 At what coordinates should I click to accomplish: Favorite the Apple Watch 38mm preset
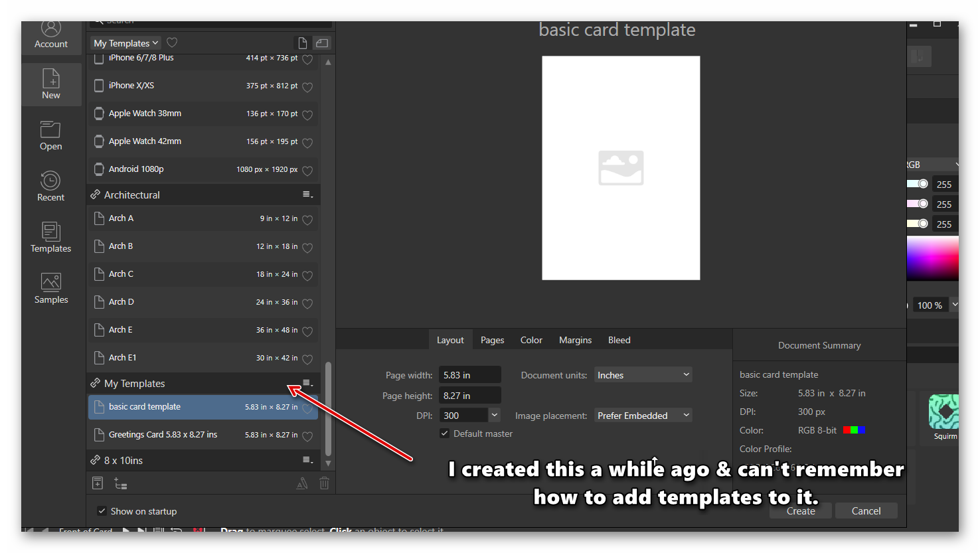(307, 114)
